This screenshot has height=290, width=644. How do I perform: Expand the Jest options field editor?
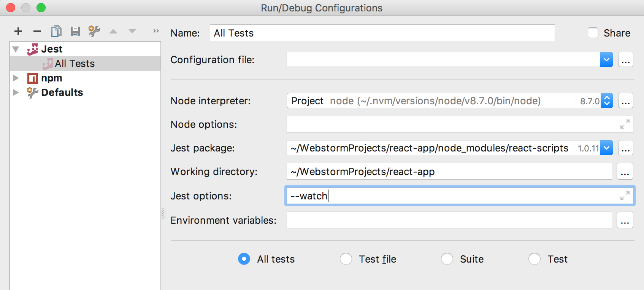[625, 196]
